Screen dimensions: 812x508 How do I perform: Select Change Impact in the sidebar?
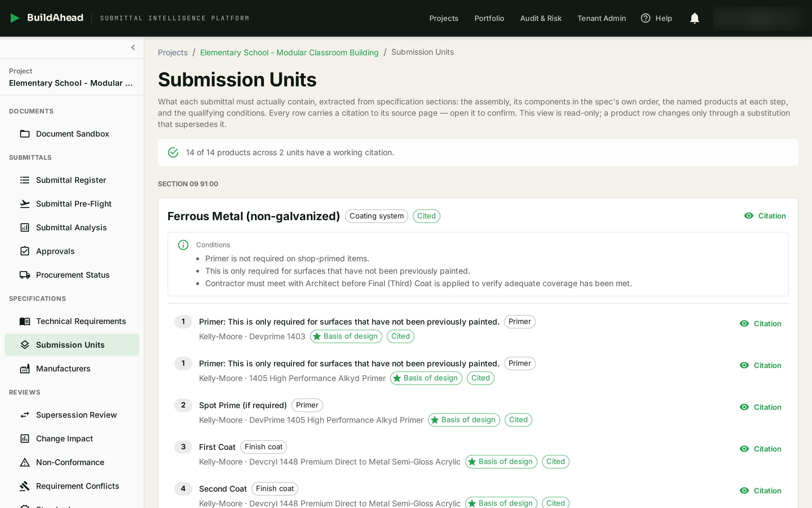[72, 439]
